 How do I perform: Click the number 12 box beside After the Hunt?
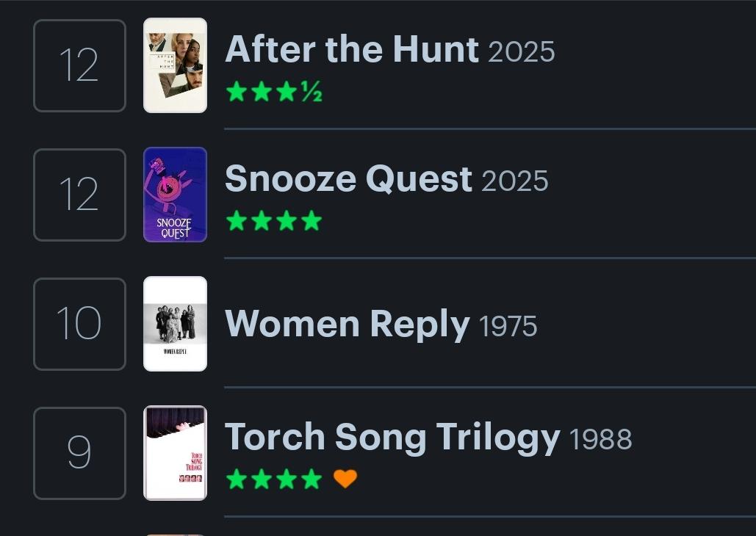click(79, 65)
